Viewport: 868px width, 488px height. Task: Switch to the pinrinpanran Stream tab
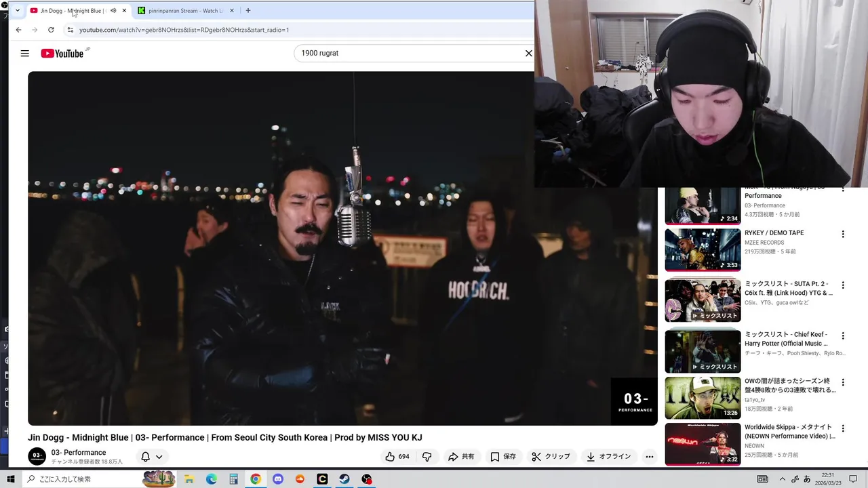[x=186, y=11]
